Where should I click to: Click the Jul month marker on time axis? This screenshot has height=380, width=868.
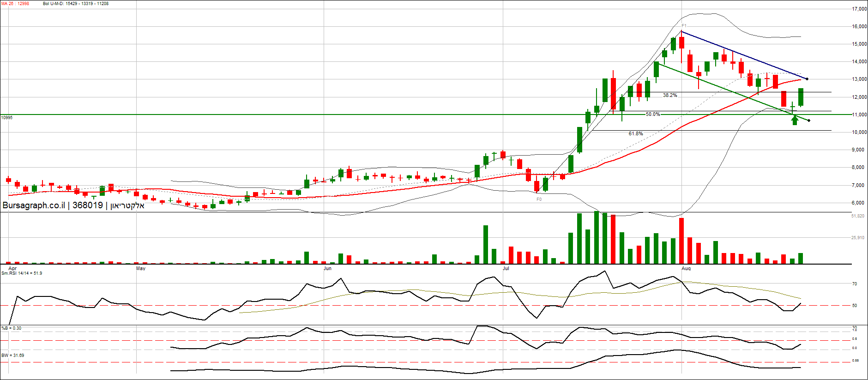tap(506, 268)
